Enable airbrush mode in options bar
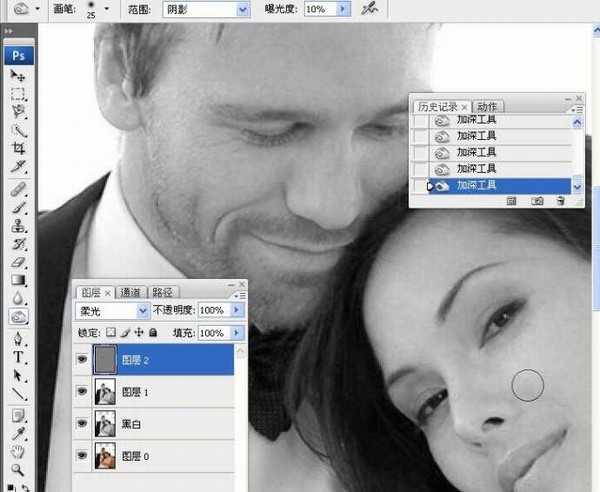Viewport: 600px width, 492px height. pos(370,9)
